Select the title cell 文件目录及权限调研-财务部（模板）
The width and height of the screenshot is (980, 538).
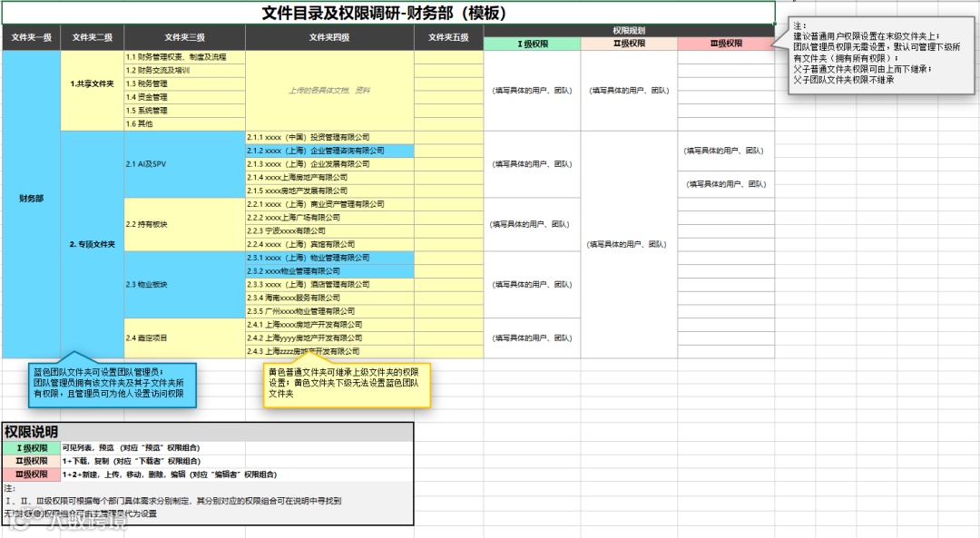pos(388,13)
